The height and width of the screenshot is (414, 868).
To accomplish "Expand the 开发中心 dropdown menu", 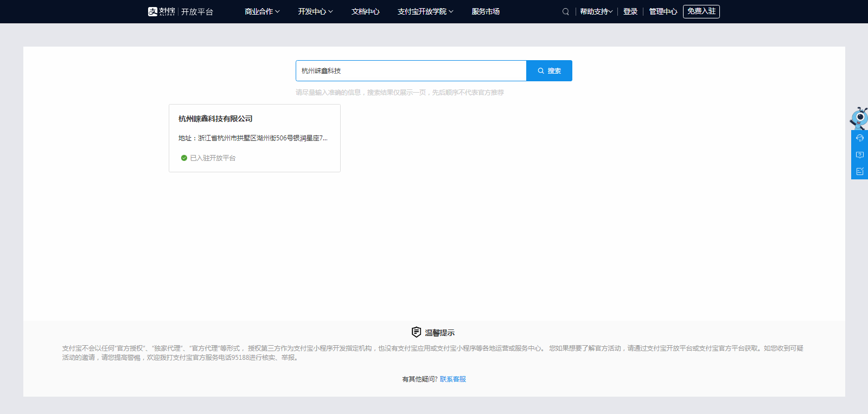I will pos(315,11).
